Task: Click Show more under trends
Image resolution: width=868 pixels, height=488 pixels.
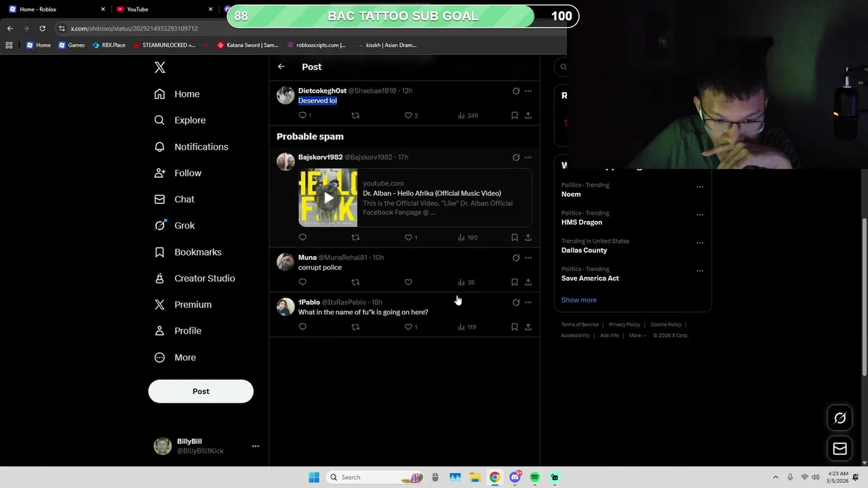Action: pos(579,300)
